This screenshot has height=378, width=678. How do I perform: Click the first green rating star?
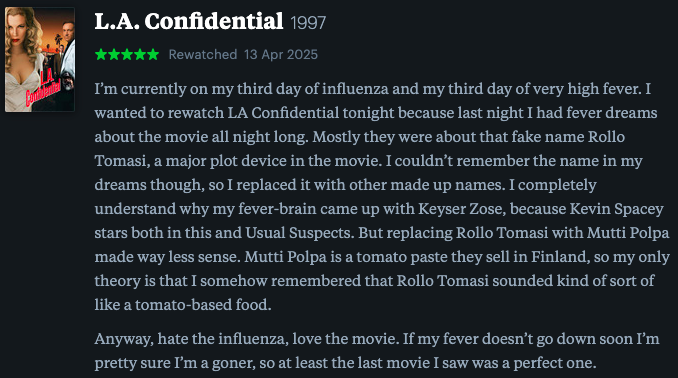pyautogui.click(x=101, y=54)
